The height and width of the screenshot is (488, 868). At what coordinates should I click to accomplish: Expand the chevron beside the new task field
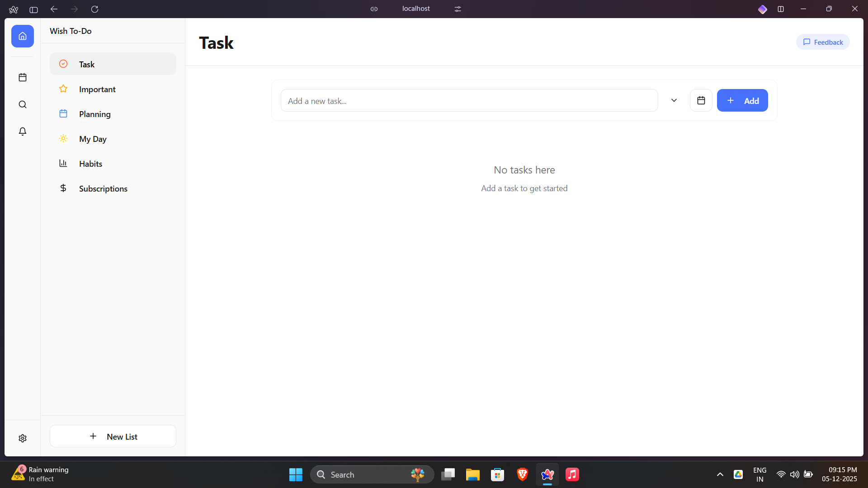pos(674,100)
